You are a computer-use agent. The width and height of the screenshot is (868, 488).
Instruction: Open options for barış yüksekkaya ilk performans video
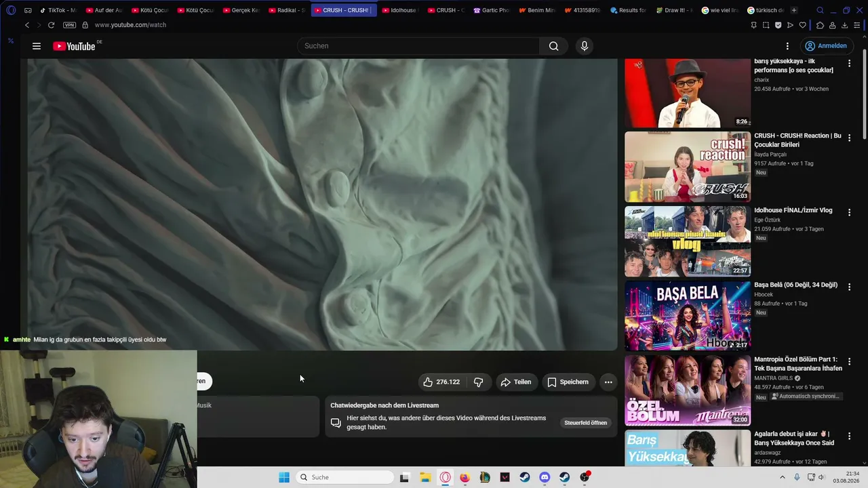[x=849, y=64]
